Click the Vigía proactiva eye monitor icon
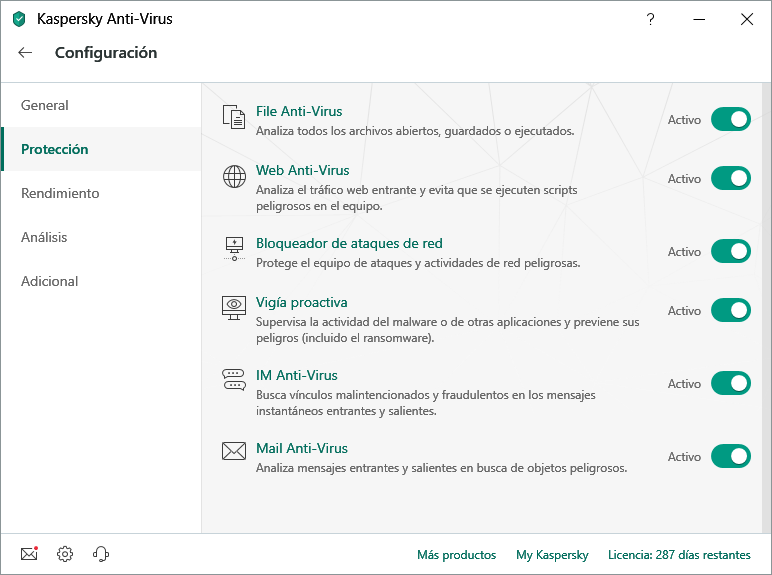Image resolution: width=772 pixels, height=575 pixels. point(234,308)
